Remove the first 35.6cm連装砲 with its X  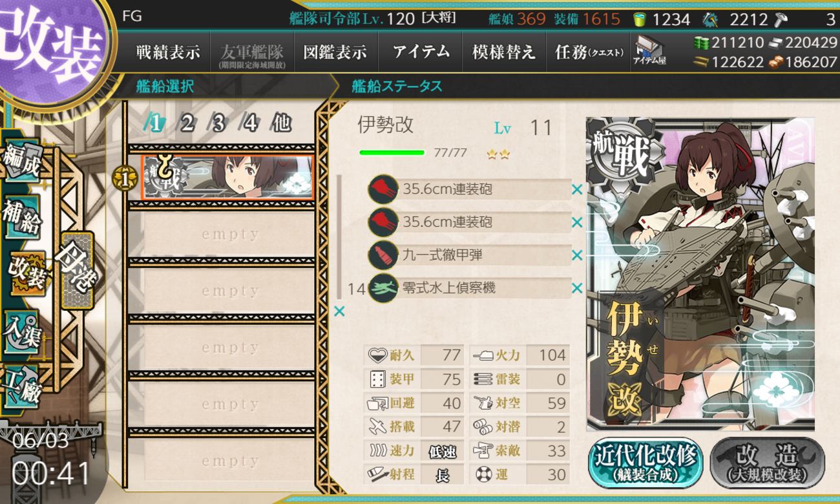click(x=577, y=190)
